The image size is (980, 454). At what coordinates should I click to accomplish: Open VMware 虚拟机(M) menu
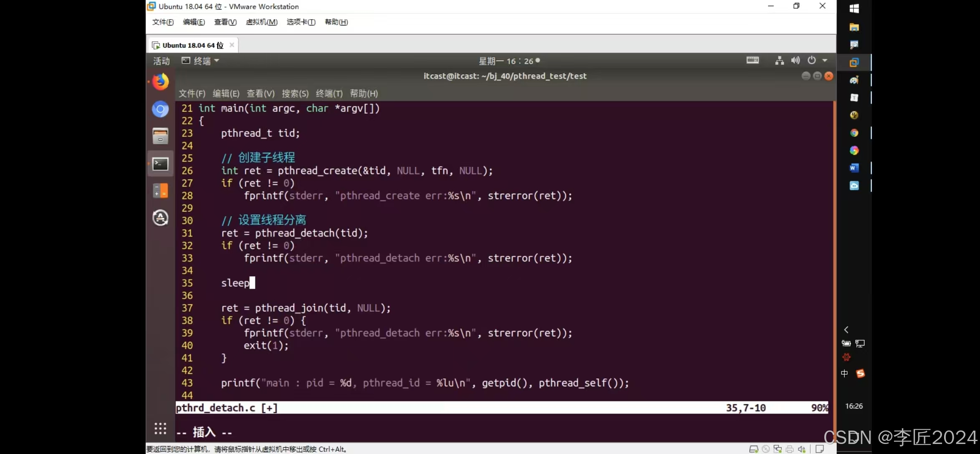(x=262, y=22)
